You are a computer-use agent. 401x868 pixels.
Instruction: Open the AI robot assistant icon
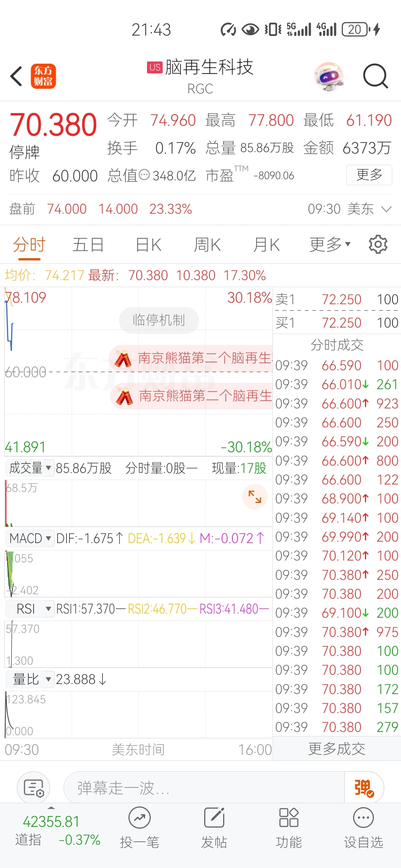(x=329, y=76)
